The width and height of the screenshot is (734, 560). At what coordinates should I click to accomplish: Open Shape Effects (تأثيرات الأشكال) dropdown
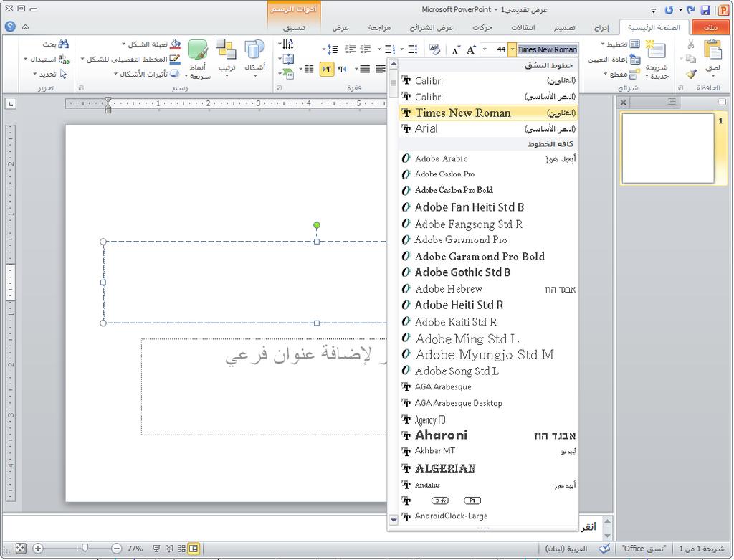[x=115, y=74]
